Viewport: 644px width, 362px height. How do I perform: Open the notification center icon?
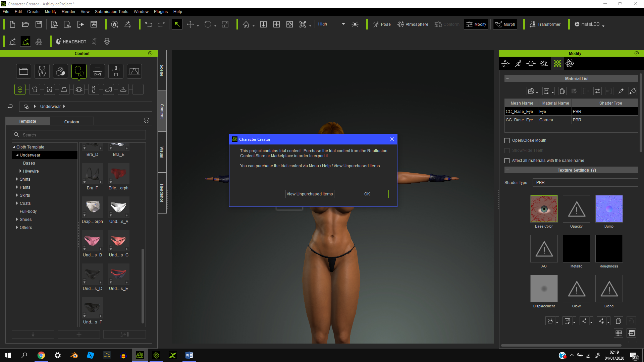tap(633, 355)
